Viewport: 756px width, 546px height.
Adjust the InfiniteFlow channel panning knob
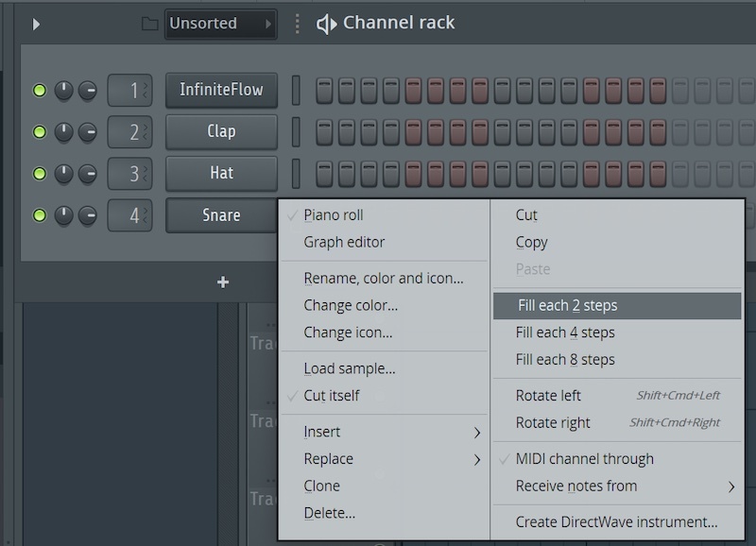pyautogui.click(x=63, y=91)
